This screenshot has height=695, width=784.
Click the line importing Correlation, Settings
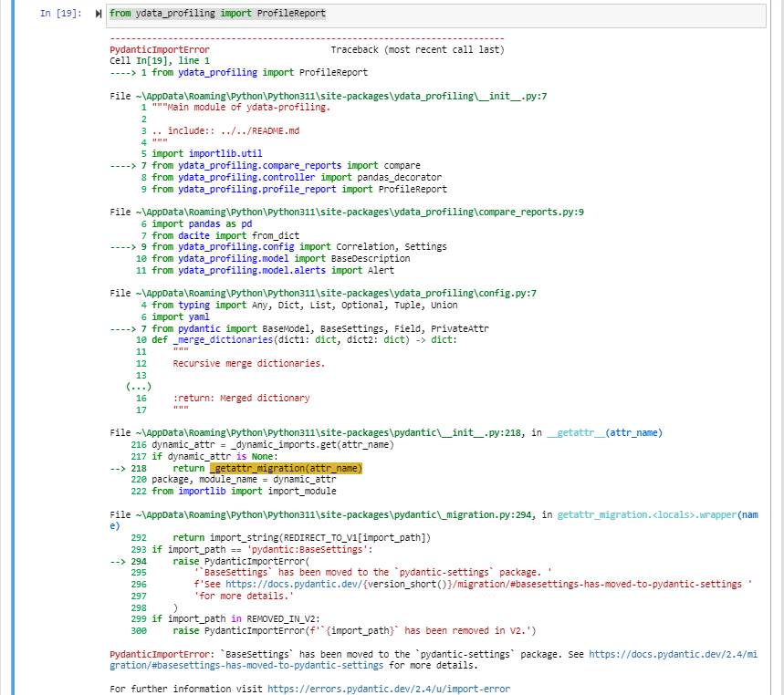click(299, 247)
